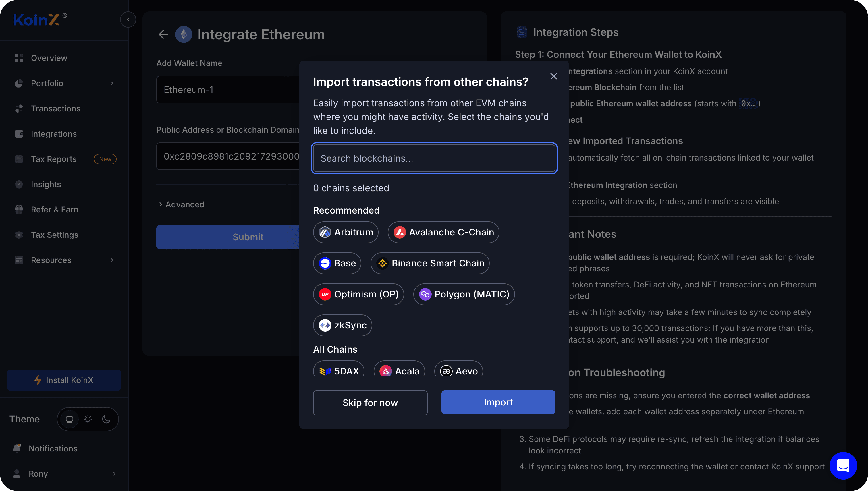Click the Skip for now button
868x491 pixels.
click(370, 403)
